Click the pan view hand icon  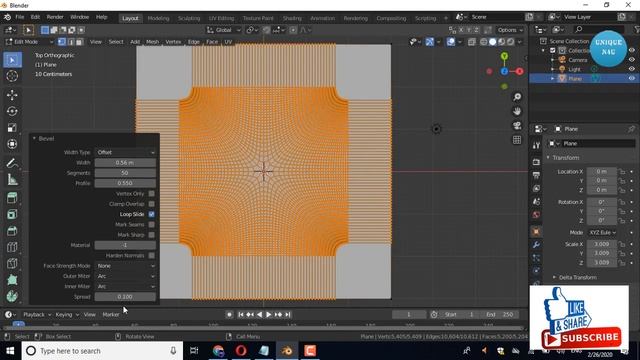click(517, 111)
